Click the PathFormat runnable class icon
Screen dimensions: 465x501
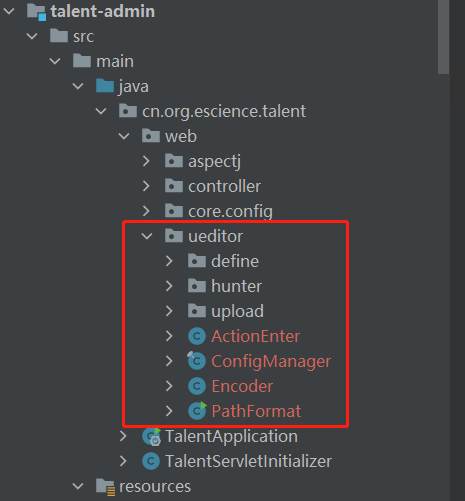[197, 411]
